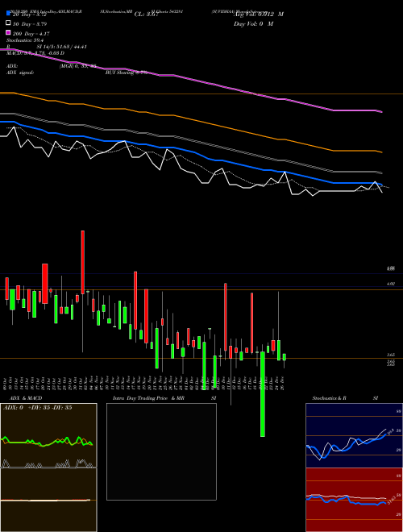The width and height of the screenshot is (403, 532).
Task: Click the longest green candle at chart bottom
Action: [263, 394]
